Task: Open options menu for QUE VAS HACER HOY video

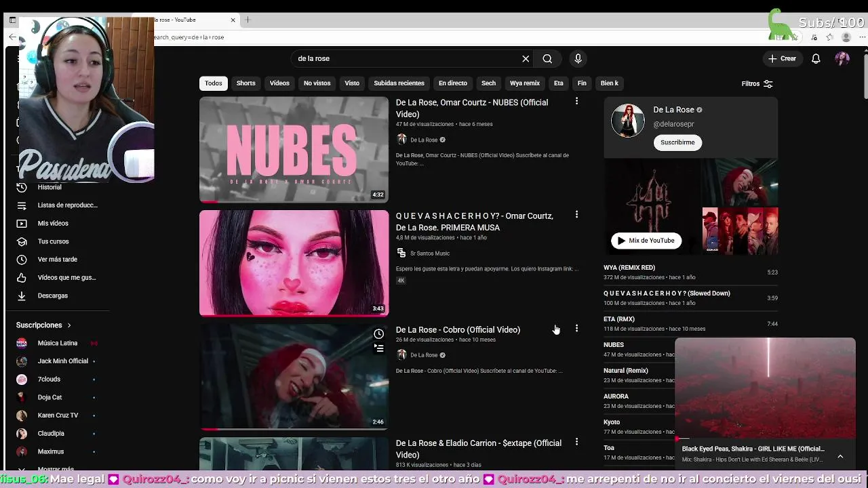Action: (x=576, y=215)
